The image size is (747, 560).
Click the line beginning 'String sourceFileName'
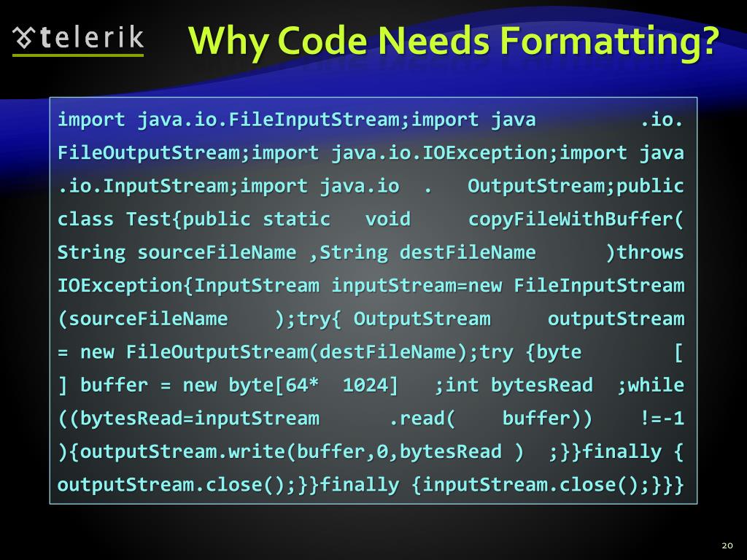click(371, 252)
